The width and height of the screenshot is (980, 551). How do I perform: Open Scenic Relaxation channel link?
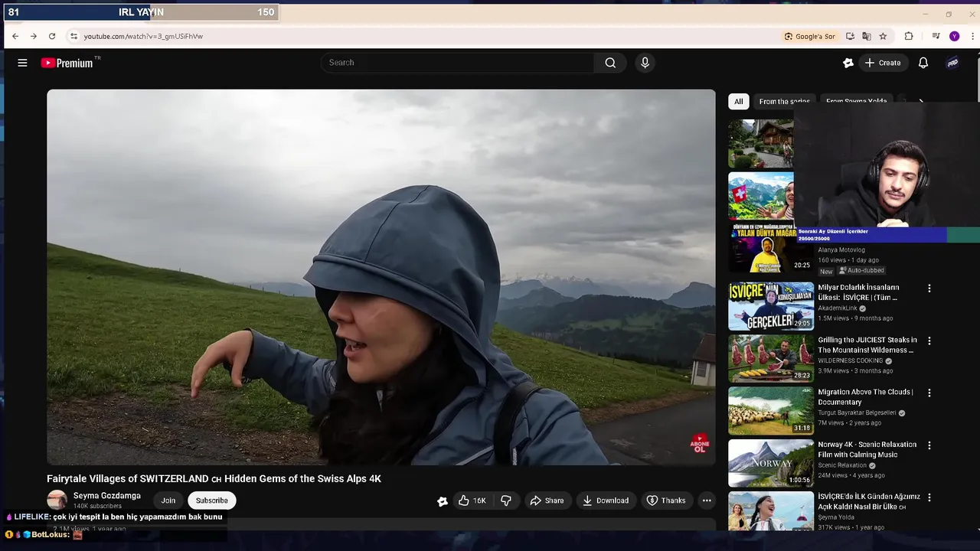coord(842,465)
